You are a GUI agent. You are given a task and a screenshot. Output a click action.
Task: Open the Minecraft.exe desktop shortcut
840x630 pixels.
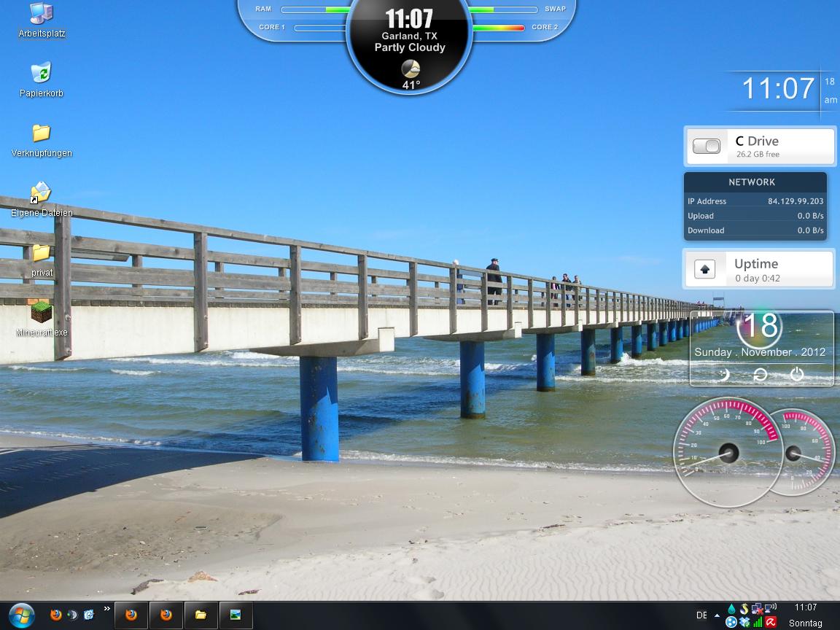point(42,314)
